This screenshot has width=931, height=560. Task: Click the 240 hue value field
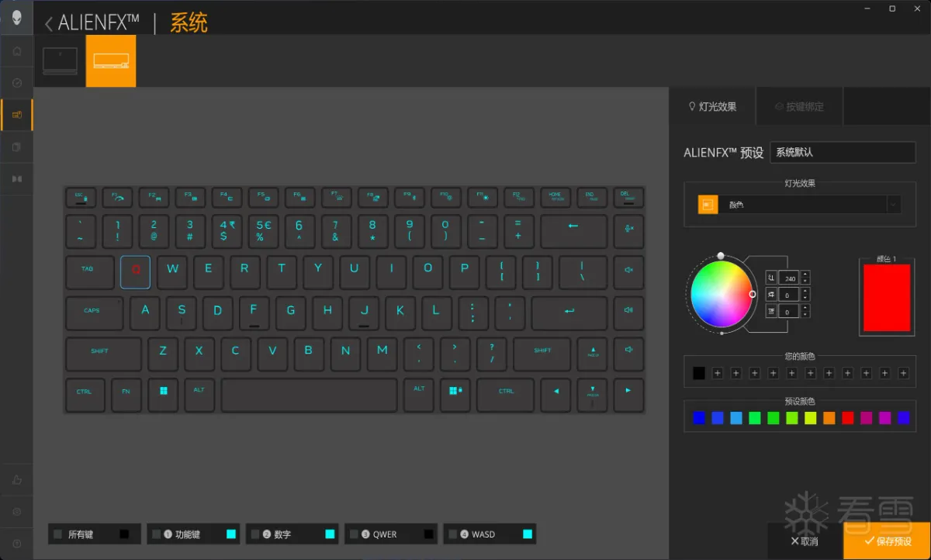[x=790, y=278]
